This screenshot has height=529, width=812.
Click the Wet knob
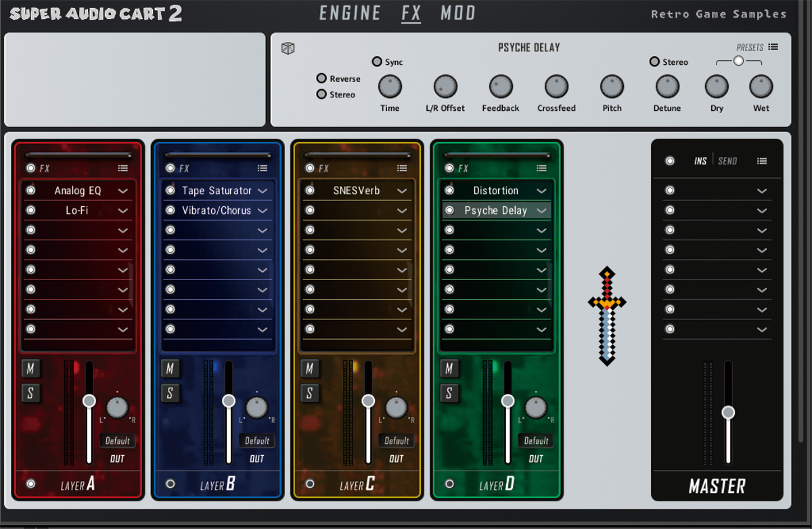761,87
